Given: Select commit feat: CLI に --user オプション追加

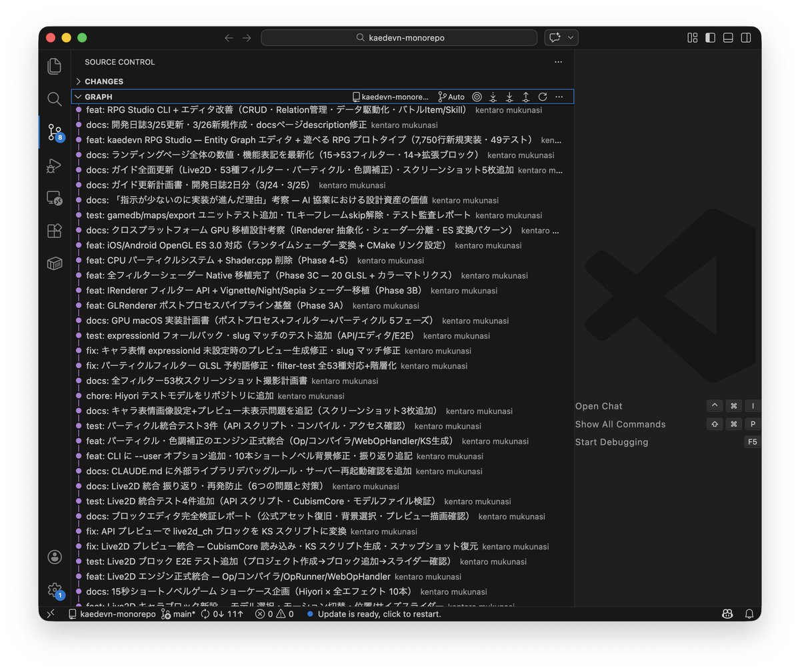Looking at the screenshot, I should pos(323,456).
